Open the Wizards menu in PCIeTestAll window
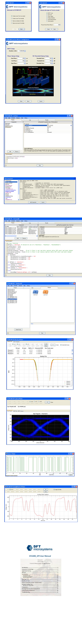82x644 pixels. [x=18, y=221]
